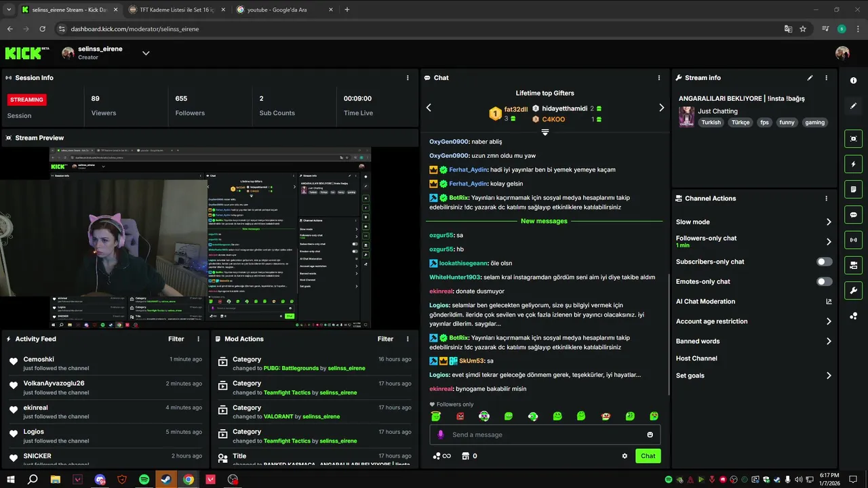This screenshot has width=868, height=488.
Task: Bookmark this page with star icon
Action: (803, 29)
